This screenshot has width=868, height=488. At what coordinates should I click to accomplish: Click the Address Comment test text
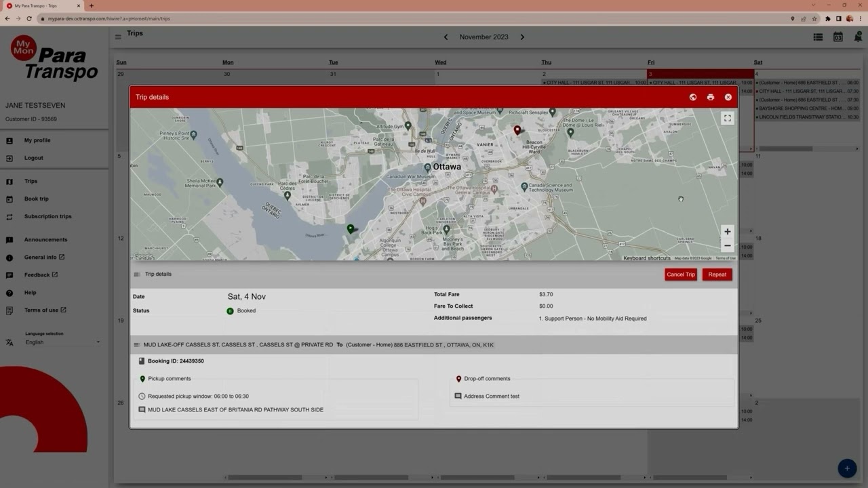click(x=492, y=396)
